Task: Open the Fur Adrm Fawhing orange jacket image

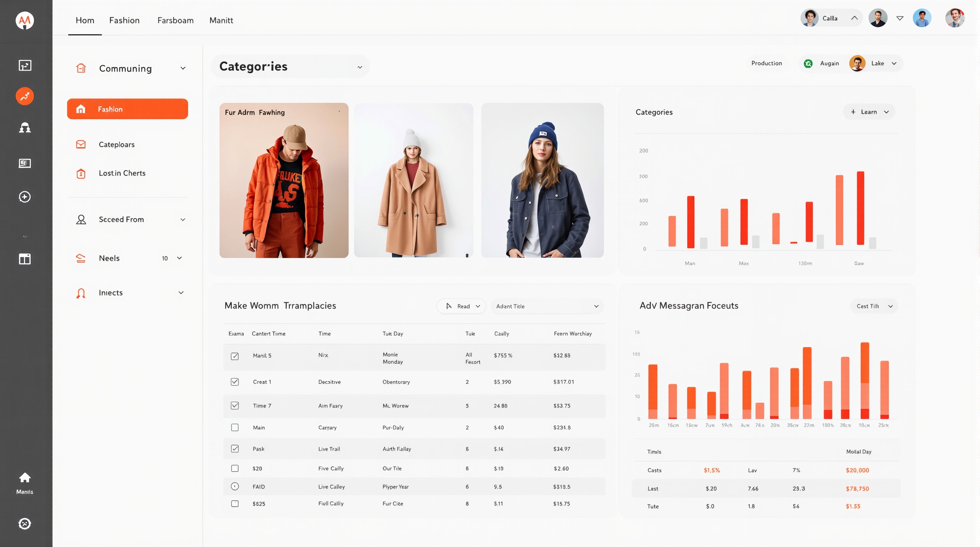Action: point(284,180)
